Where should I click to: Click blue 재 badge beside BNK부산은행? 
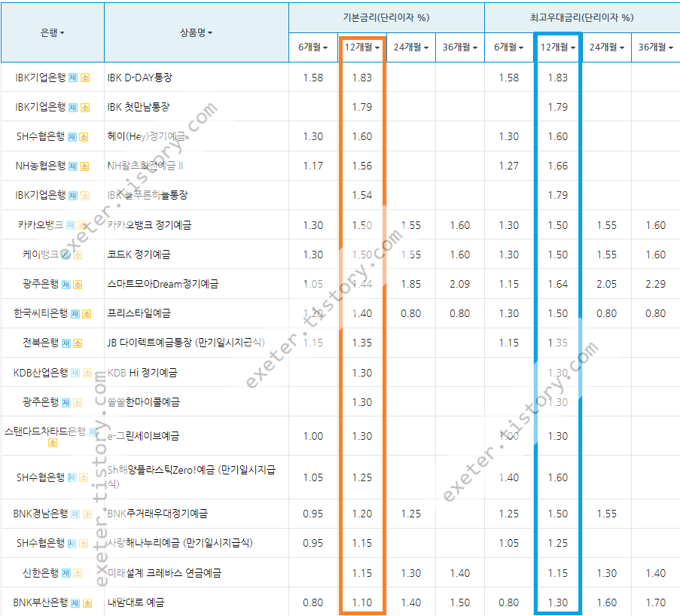[x=75, y=603]
